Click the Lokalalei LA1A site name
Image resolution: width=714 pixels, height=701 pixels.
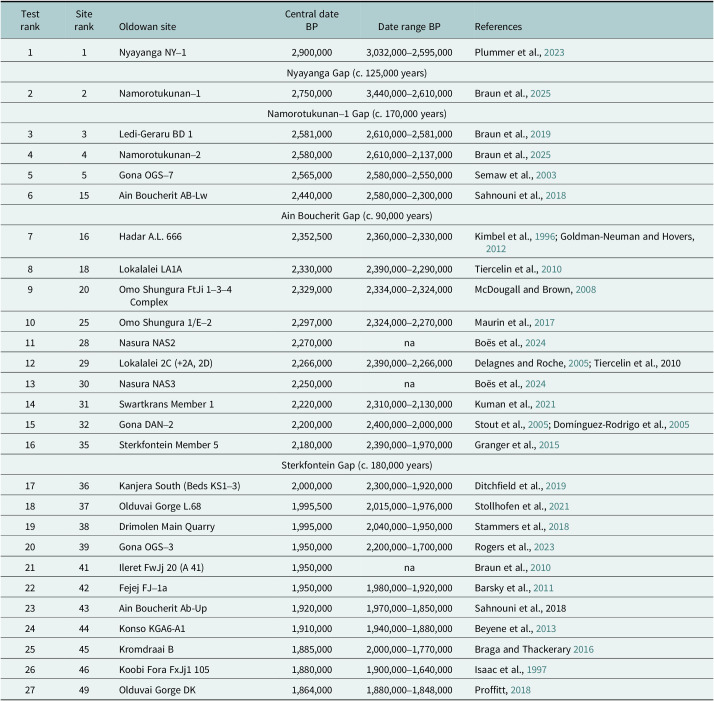point(150,269)
